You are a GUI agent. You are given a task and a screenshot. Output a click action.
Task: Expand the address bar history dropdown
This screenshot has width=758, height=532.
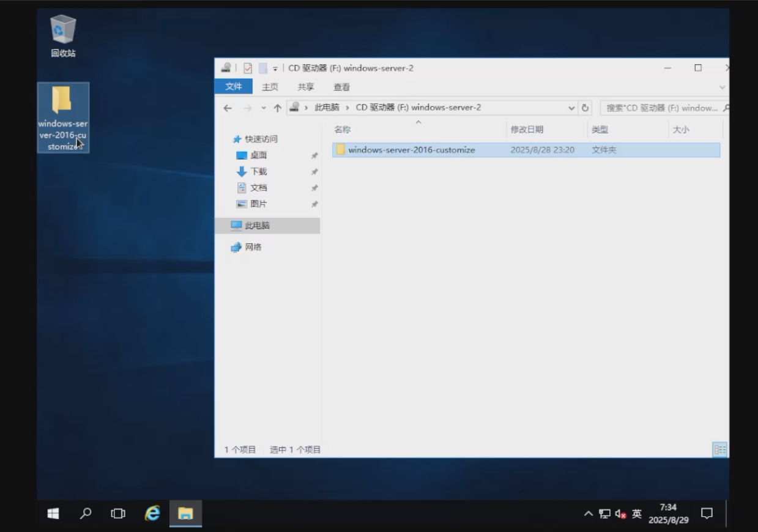571,108
